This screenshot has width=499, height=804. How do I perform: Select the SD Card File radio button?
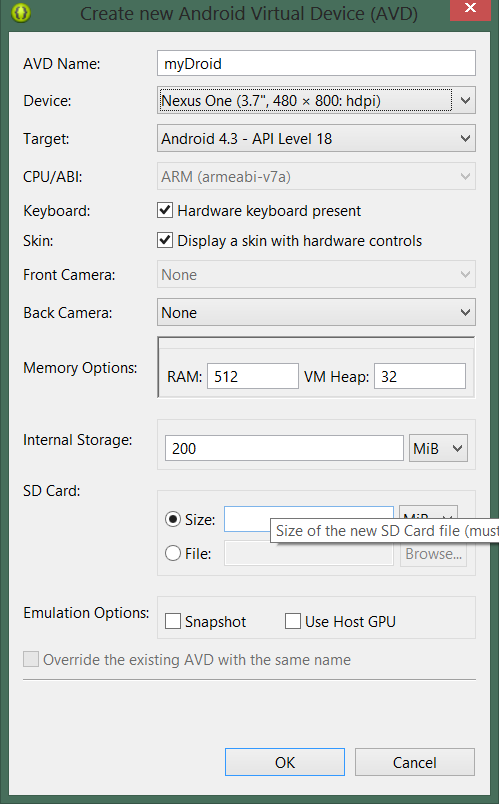tap(173, 553)
